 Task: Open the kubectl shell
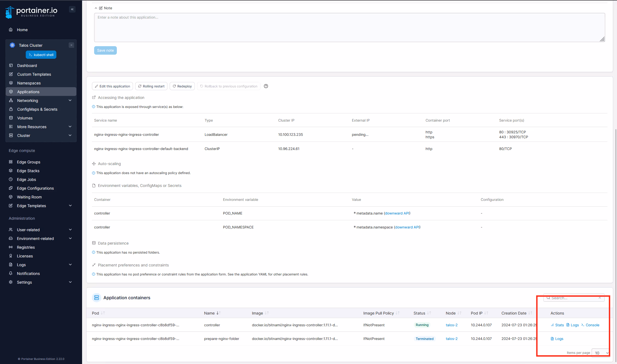(41, 55)
